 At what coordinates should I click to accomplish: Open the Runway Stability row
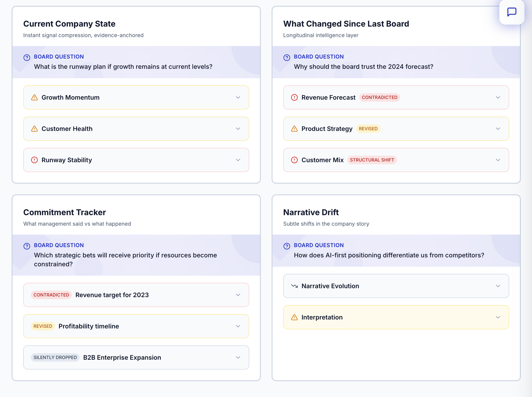pyautogui.click(x=136, y=160)
